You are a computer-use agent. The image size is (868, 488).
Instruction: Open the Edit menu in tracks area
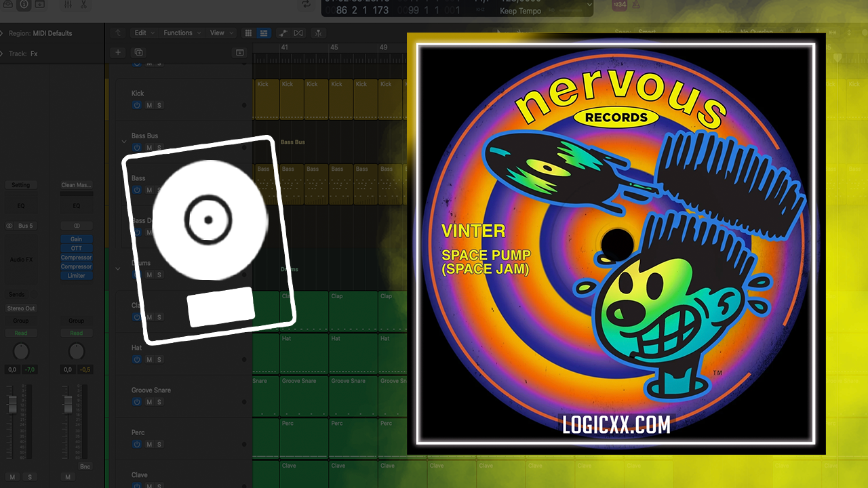[143, 33]
